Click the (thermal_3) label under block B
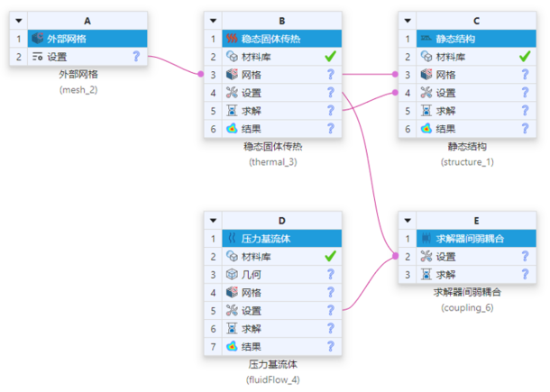 (273, 162)
